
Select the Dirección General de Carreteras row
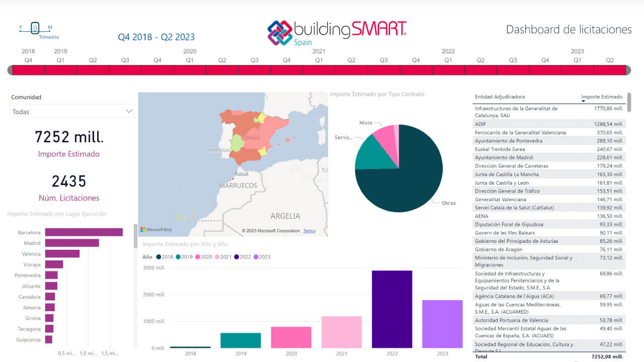[549, 166]
